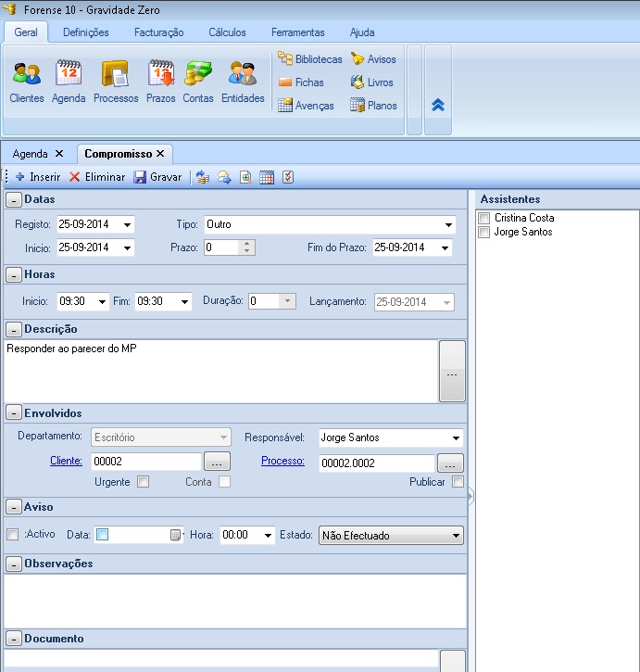The image size is (640, 672).
Task: Click the envelope forward toolbar icon
Action: (224, 177)
